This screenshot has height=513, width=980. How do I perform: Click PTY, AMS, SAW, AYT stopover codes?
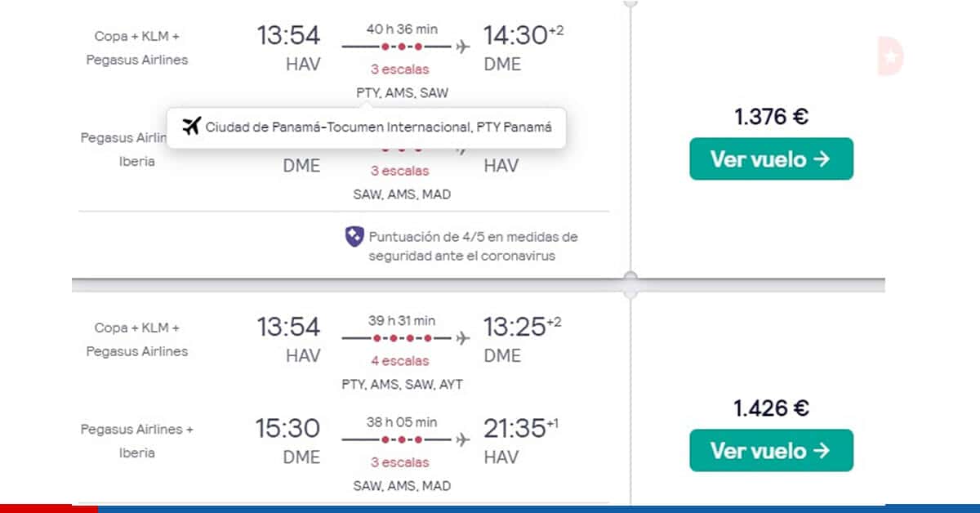pos(402,384)
